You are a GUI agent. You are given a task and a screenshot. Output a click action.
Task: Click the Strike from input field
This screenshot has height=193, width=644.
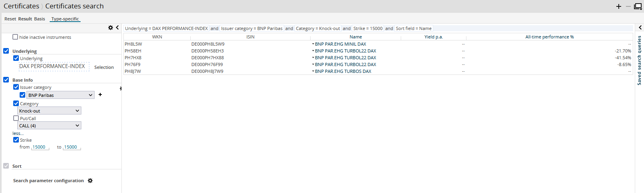click(40, 147)
